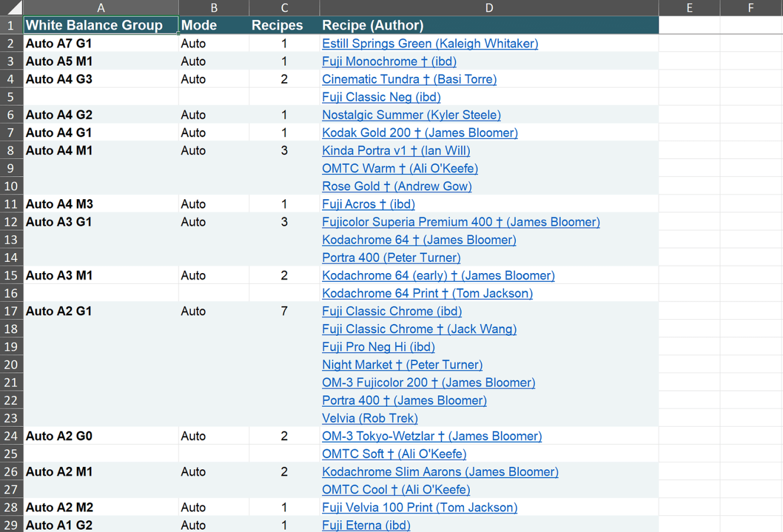Select cell Auto A4 M3
The width and height of the screenshot is (783, 532).
(101, 204)
